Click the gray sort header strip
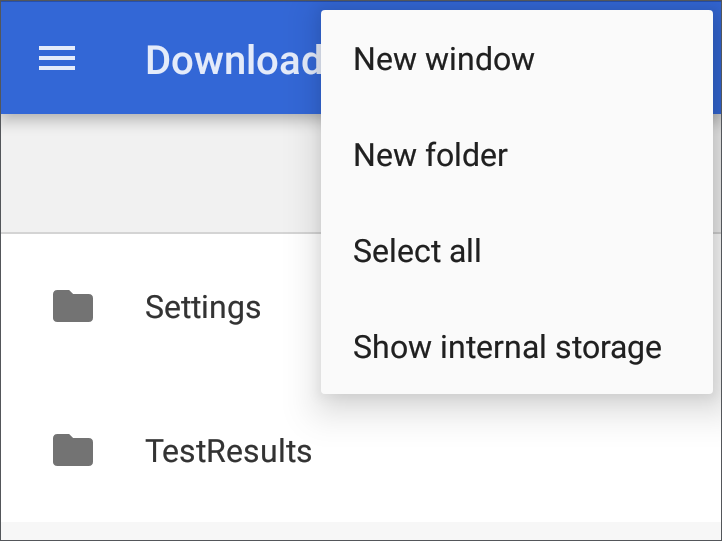 161,173
